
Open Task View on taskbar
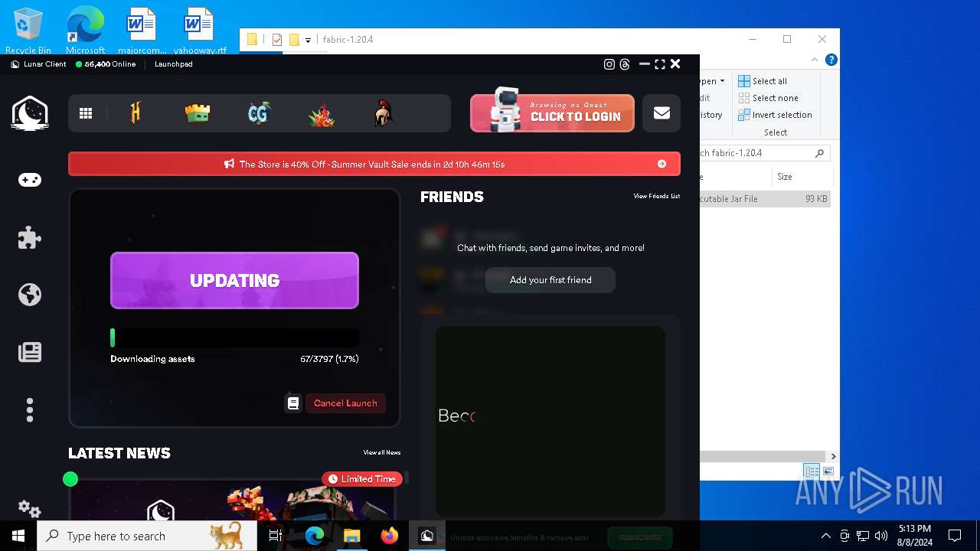pyautogui.click(x=276, y=536)
